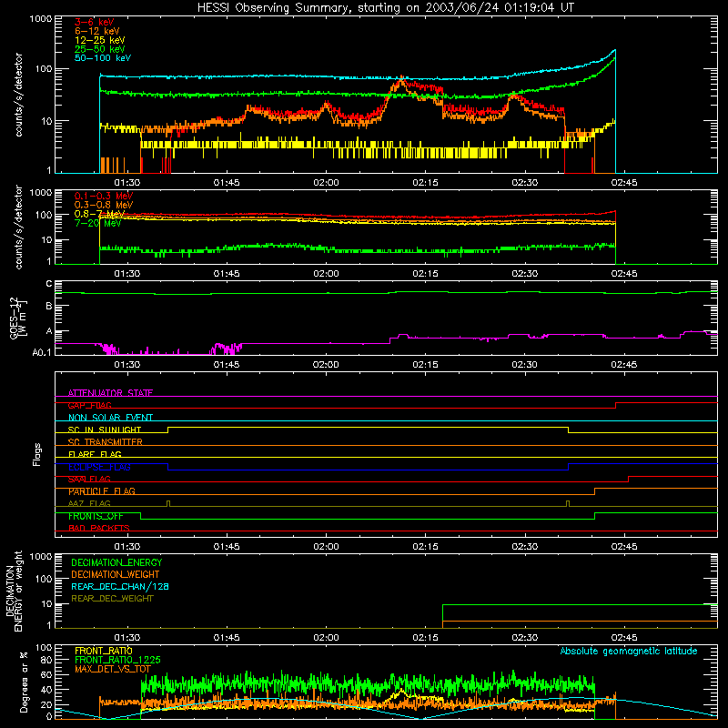Pick the SC_IN_SUNLIGHT flag label
728x728 pixels.
[105, 430]
